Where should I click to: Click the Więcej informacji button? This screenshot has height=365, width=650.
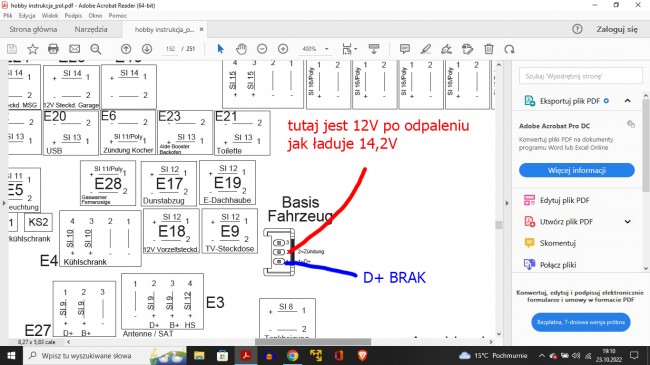[577, 170]
